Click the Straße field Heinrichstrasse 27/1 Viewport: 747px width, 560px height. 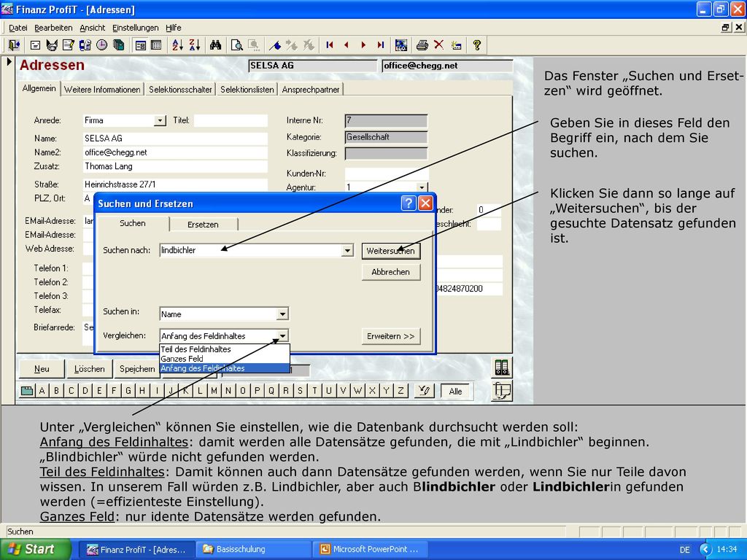tap(175, 184)
